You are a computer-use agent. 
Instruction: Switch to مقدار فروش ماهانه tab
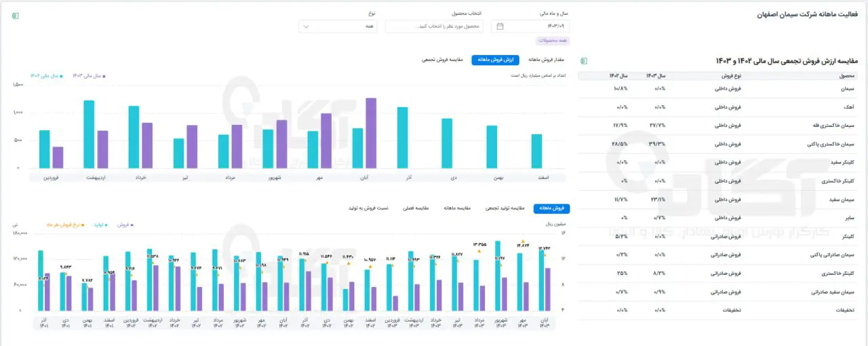point(547,60)
